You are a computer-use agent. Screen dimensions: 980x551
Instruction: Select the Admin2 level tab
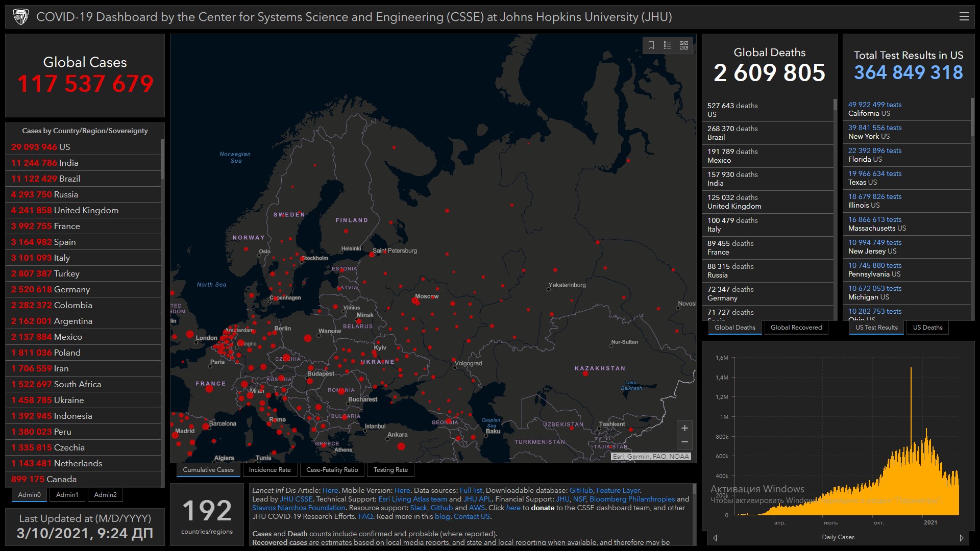click(105, 495)
